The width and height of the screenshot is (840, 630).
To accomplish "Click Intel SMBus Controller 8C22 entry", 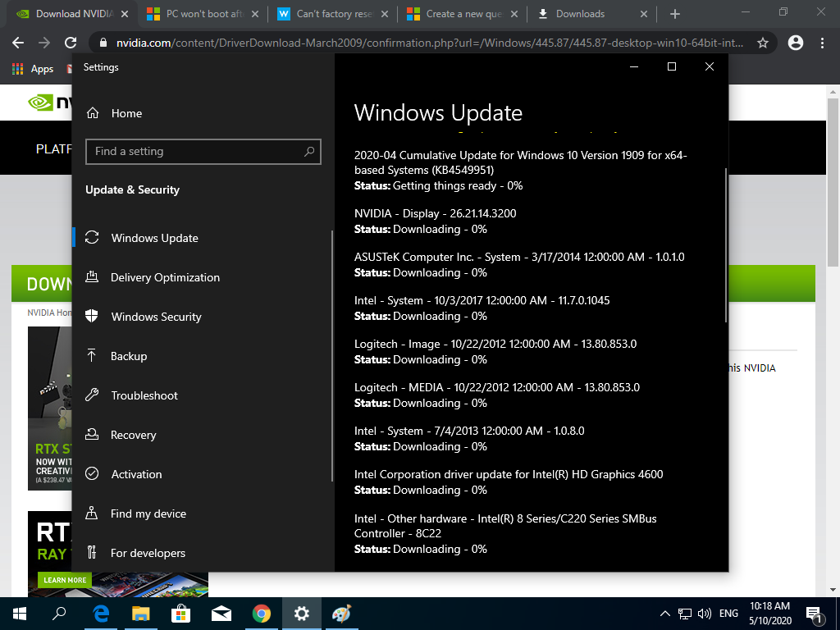I will pyautogui.click(x=505, y=526).
